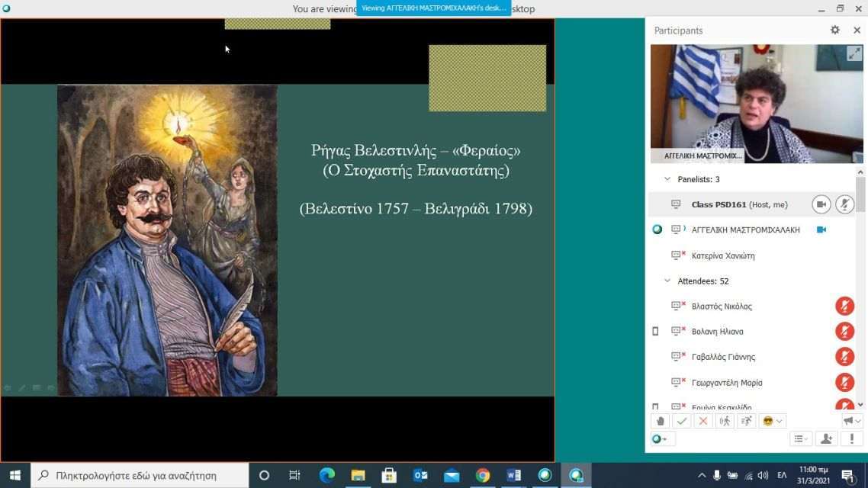Click the Raise Hand feedback icon
Viewport: 868px width, 488px height.
660,421
